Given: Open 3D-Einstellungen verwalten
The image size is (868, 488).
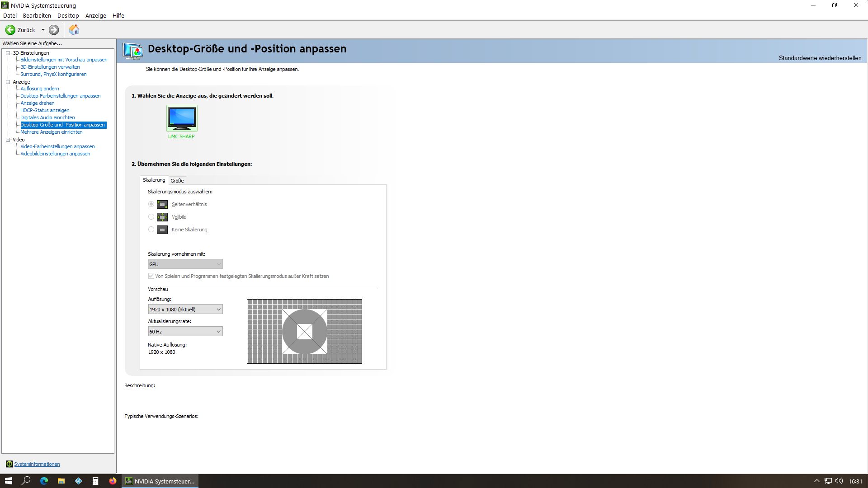Looking at the screenshot, I should [x=50, y=67].
